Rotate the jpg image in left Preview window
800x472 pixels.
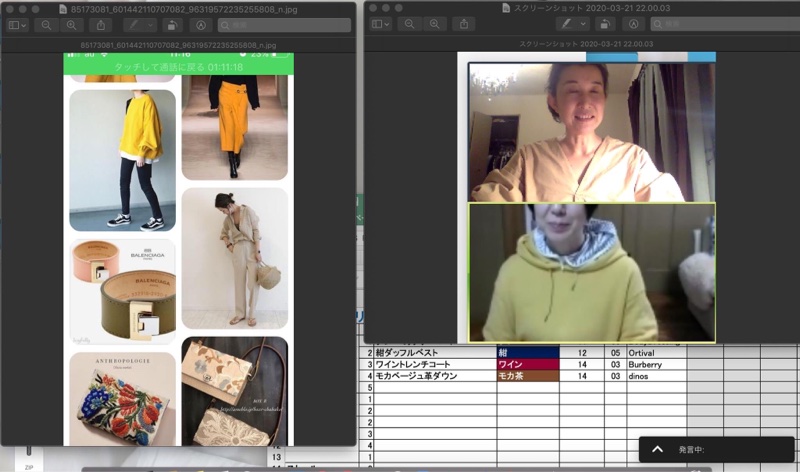pyautogui.click(x=172, y=25)
